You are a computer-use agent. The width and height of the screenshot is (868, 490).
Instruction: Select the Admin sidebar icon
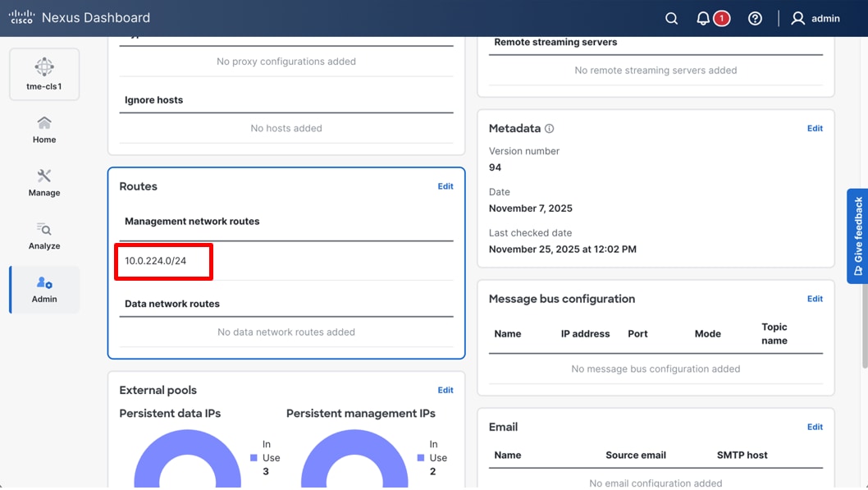pos(43,289)
